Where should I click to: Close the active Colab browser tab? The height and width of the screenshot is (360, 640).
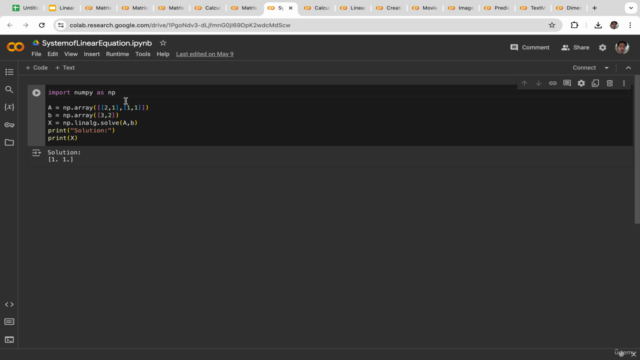pyautogui.click(x=291, y=8)
